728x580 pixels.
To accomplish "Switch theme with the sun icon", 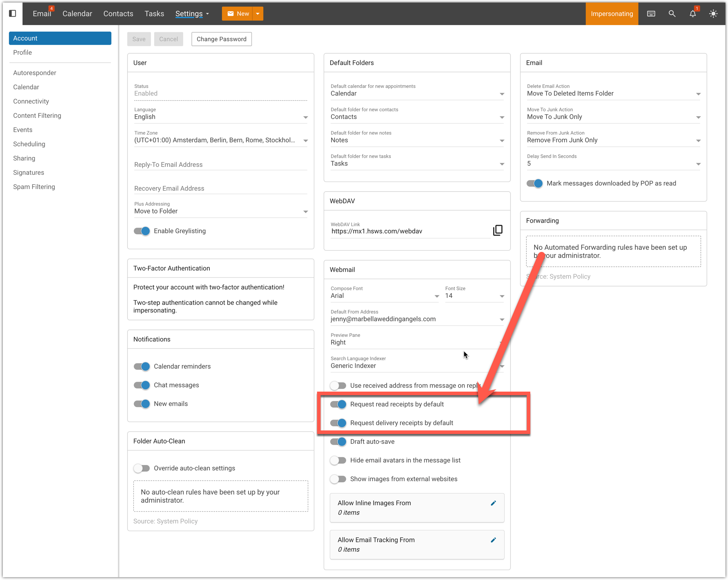I will coord(713,14).
